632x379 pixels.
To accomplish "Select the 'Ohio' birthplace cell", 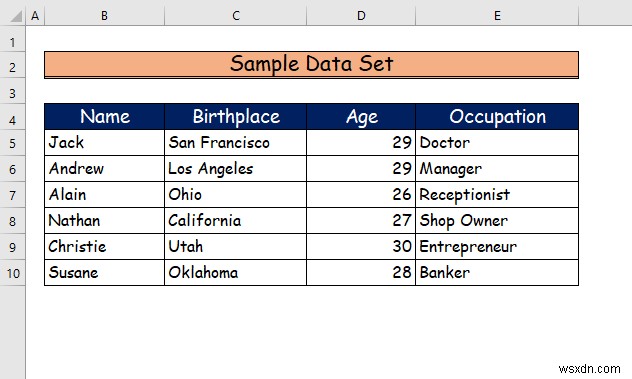I will tap(235, 195).
